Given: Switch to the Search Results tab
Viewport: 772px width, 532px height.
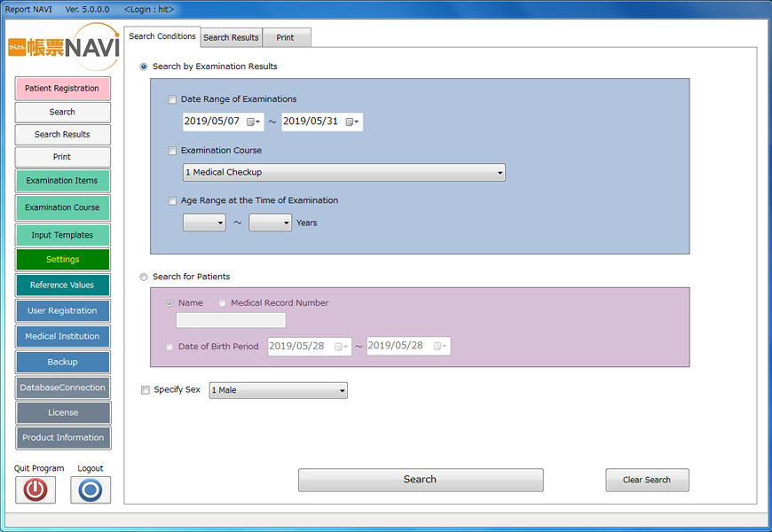Looking at the screenshot, I should pos(231,38).
